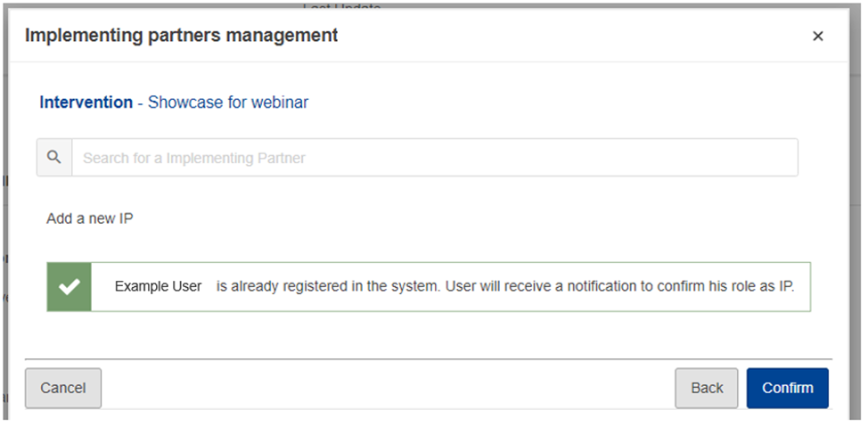Focus the Search for a Implementing Partner field
The height and width of the screenshot is (427, 868).
tap(435, 158)
